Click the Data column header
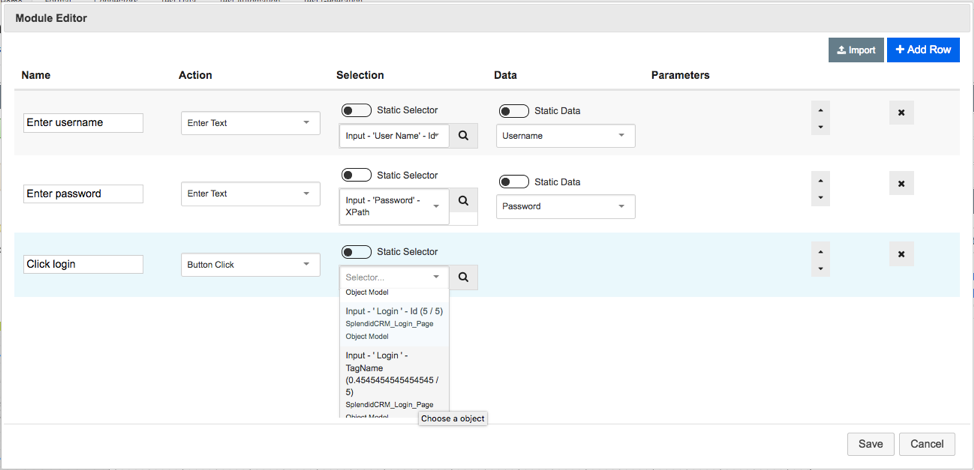The image size is (974, 470). pyautogui.click(x=505, y=75)
